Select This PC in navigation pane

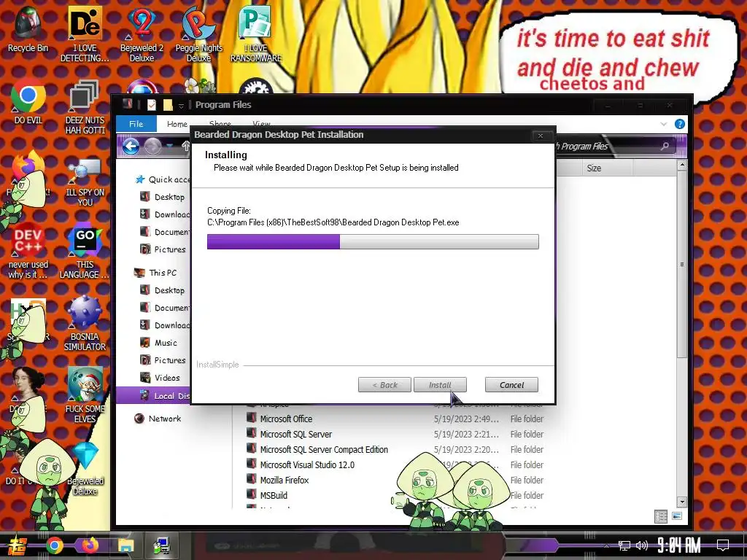pos(156,273)
